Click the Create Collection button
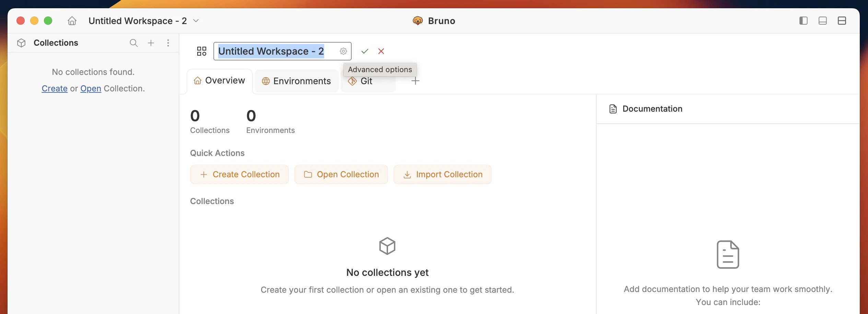Screen dimensions: 868x314 coord(239,174)
